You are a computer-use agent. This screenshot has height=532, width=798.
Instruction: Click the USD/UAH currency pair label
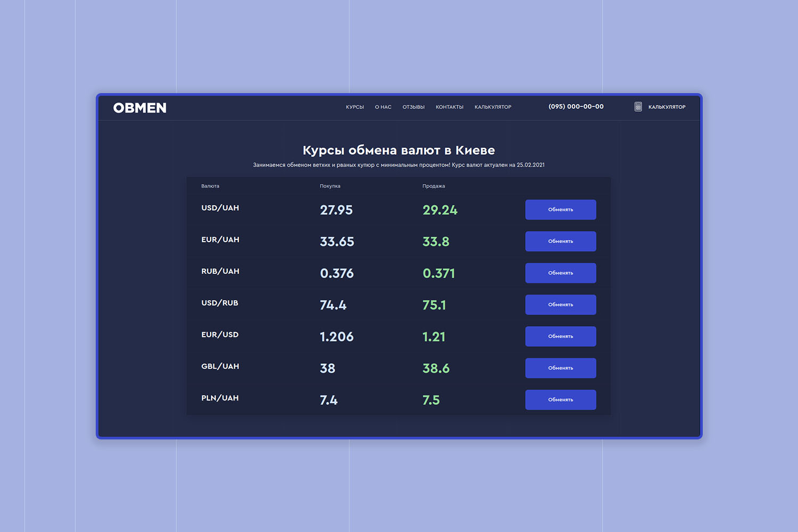(x=220, y=208)
